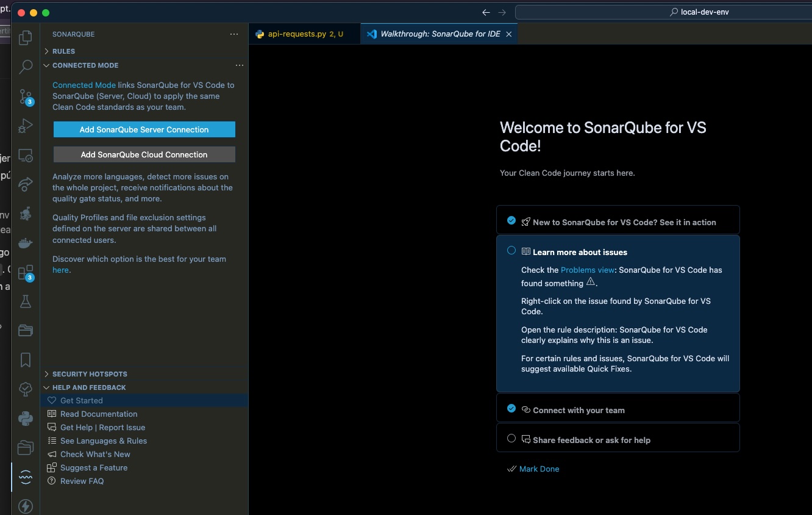Open the Thunder Client lightning icon

point(26,506)
